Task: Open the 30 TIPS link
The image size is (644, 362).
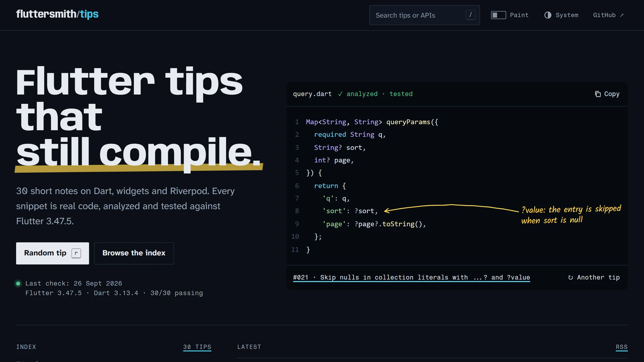Action: [x=197, y=347]
